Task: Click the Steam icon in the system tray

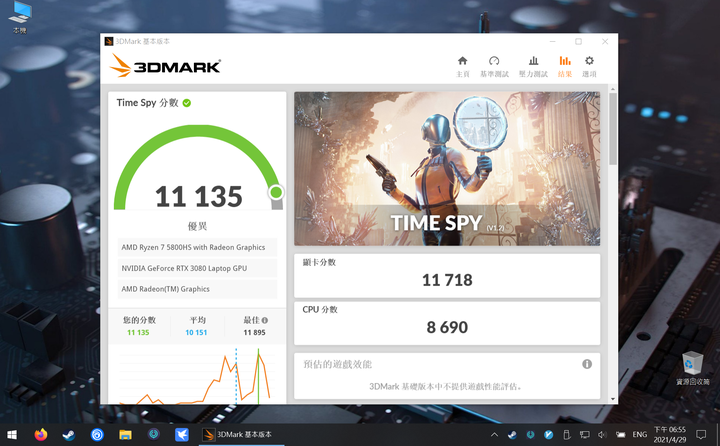Action: (x=512, y=435)
